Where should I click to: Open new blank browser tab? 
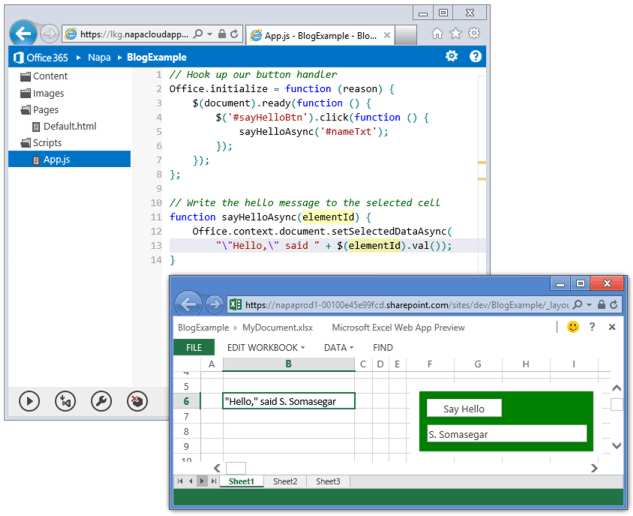(x=405, y=36)
